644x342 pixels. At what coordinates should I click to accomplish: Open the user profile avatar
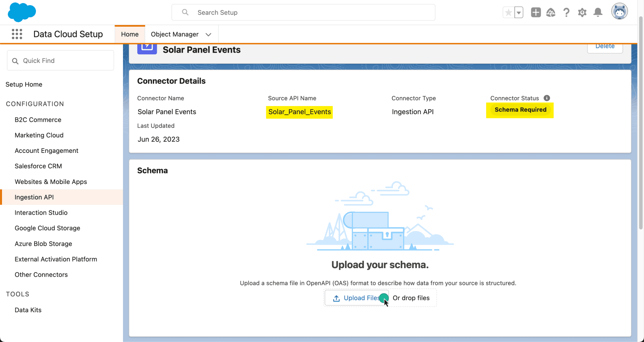[619, 12]
